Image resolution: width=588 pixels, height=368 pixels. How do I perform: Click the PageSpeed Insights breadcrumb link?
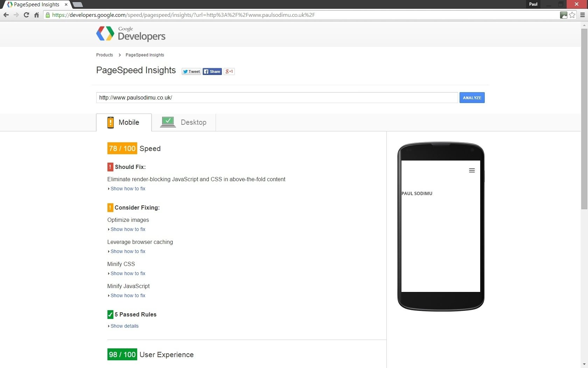click(145, 55)
